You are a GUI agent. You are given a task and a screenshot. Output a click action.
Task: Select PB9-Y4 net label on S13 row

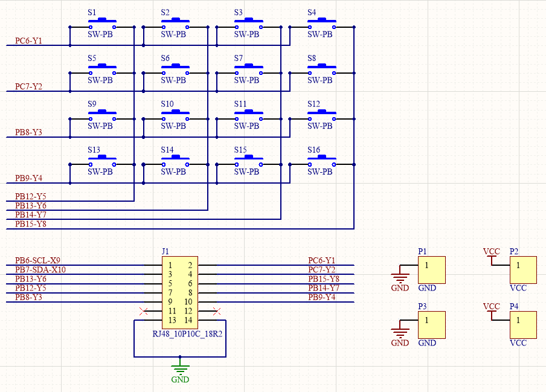point(28,178)
